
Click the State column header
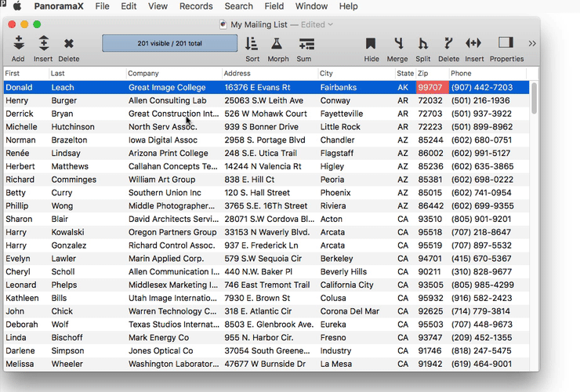tap(405, 73)
